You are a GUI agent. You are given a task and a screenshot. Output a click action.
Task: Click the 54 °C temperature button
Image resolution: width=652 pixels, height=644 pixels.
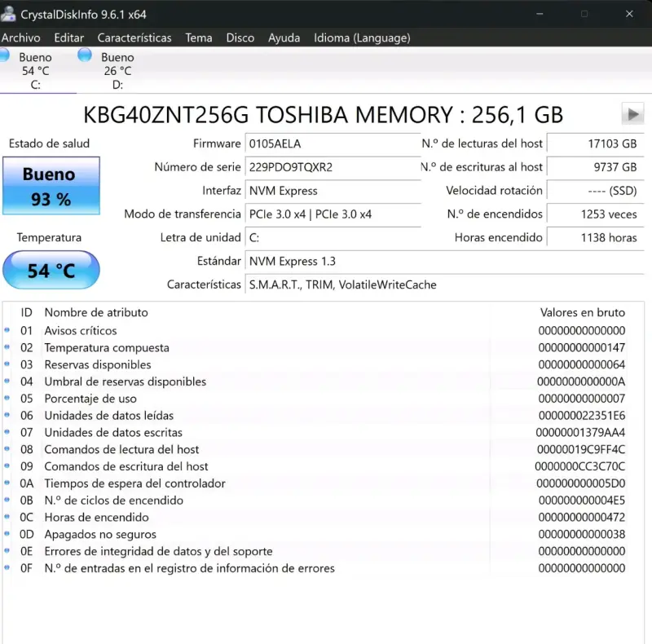click(51, 271)
